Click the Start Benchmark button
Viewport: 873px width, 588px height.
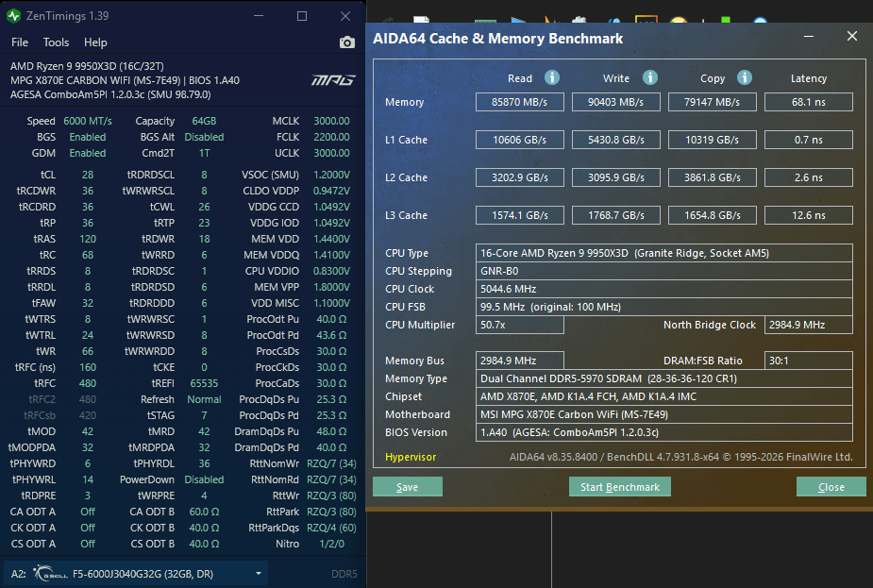click(x=620, y=487)
